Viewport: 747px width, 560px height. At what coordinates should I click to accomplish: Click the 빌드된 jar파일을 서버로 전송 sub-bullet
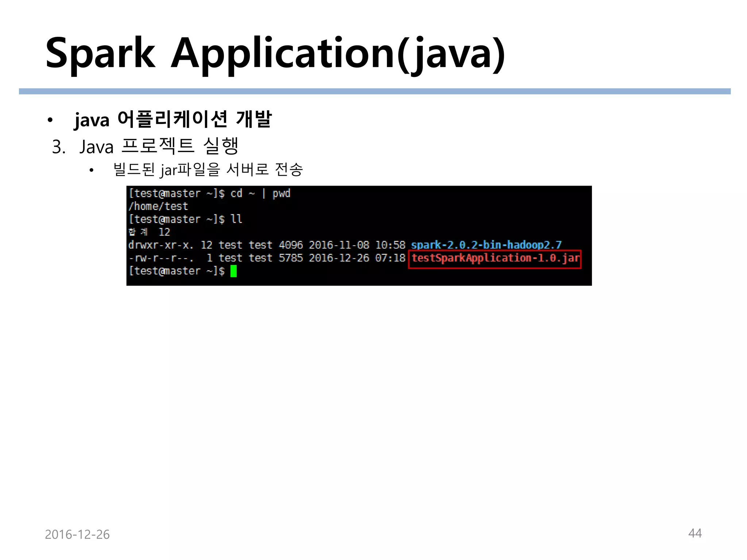tap(208, 170)
